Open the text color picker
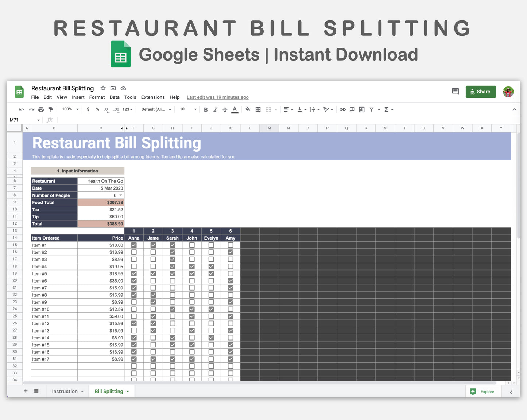The image size is (527, 420). 235,109
